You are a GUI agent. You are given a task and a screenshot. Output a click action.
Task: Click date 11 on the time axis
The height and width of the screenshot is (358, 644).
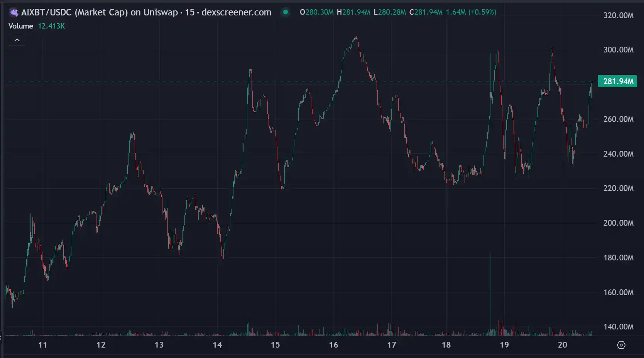[43, 345]
